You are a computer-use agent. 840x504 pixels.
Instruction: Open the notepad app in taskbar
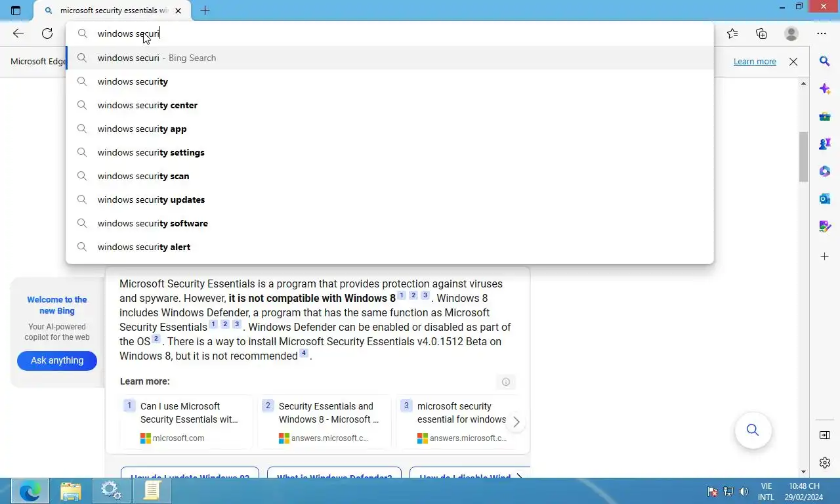tap(152, 491)
